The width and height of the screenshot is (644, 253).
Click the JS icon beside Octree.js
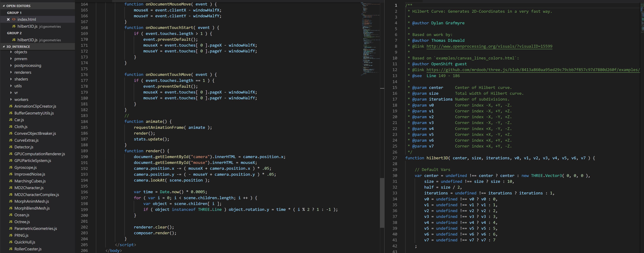coord(11,222)
